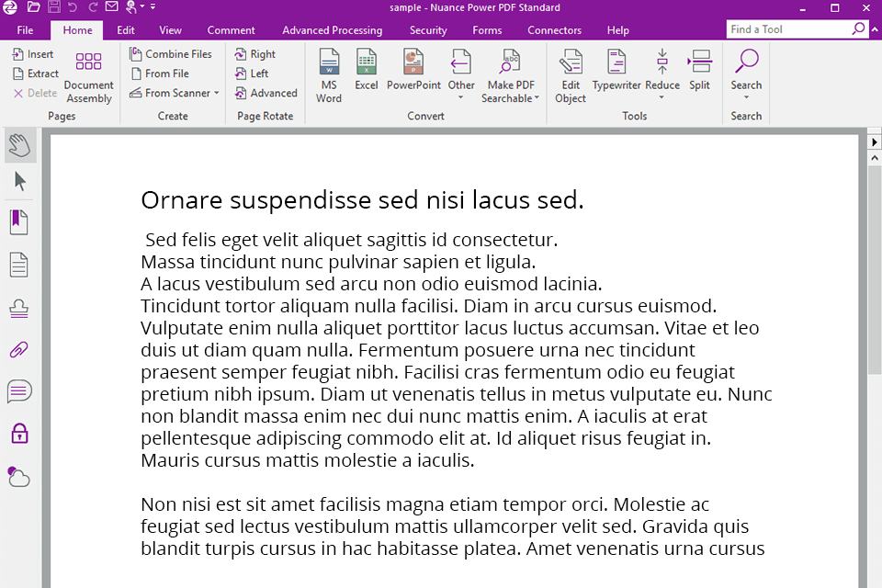Expand the From Scanner dropdown
Image resolution: width=882 pixels, height=588 pixels.
tap(217, 93)
